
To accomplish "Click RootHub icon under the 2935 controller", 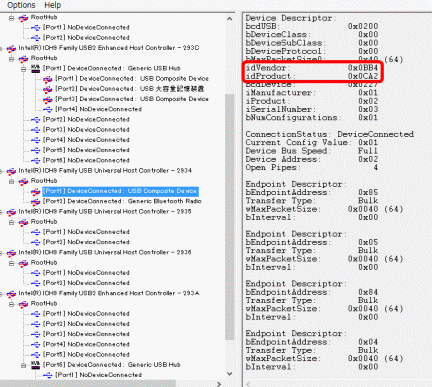I will [x=23, y=222].
